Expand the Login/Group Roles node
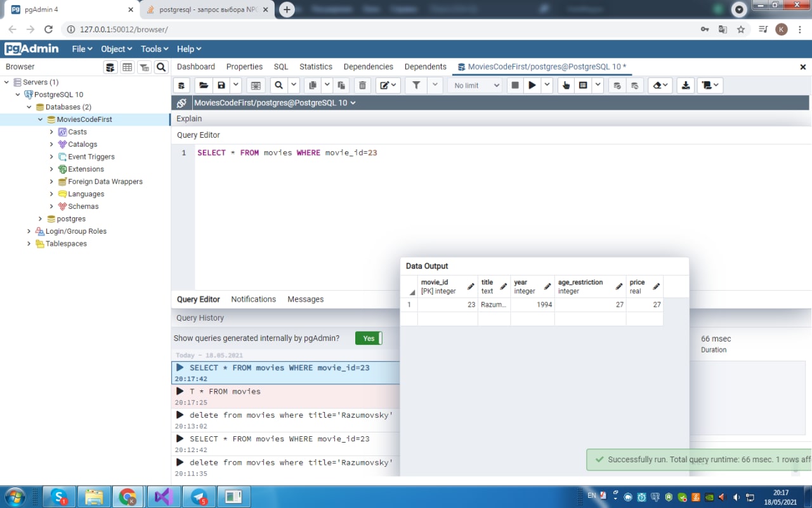Image resolution: width=812 pixels, height=508 pixels. [x=29, y=231]
